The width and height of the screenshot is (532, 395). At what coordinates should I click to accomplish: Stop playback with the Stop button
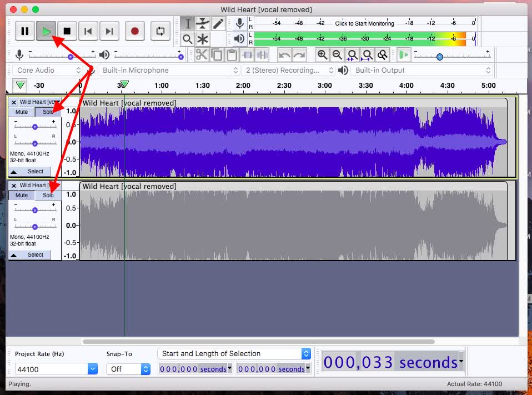67,31
